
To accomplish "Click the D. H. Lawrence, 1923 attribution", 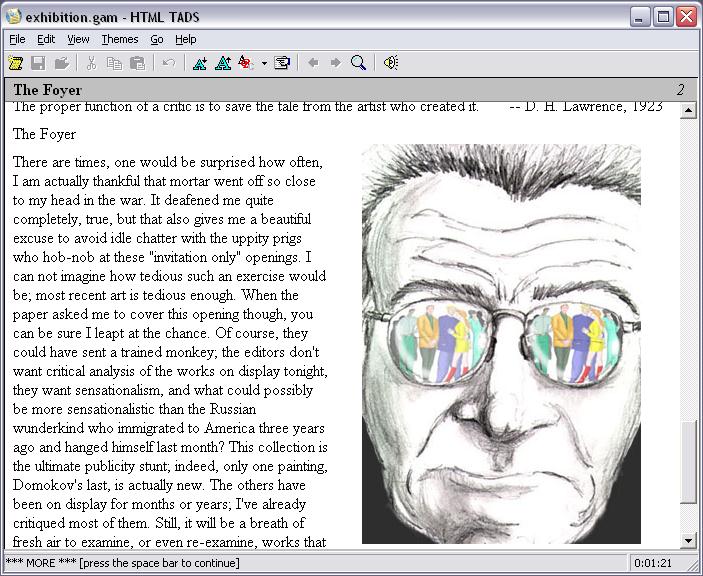I will (586, 107).
